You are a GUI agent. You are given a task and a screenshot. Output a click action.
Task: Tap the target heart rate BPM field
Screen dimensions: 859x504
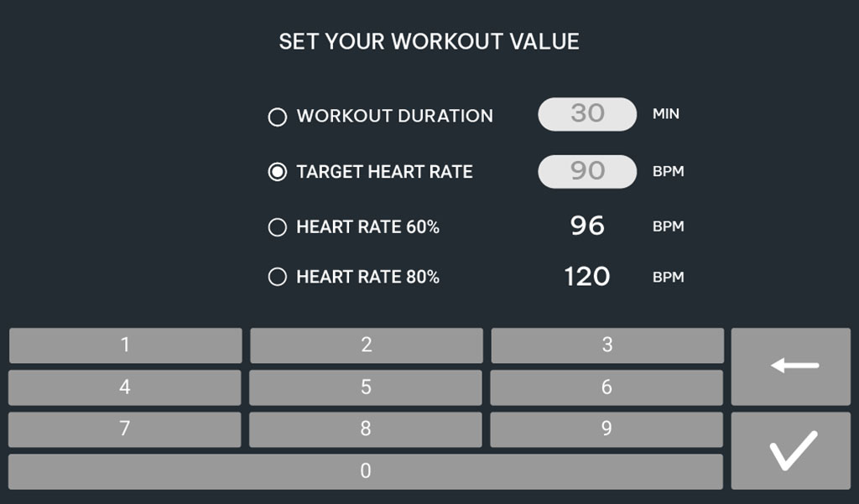pos(587,171)
